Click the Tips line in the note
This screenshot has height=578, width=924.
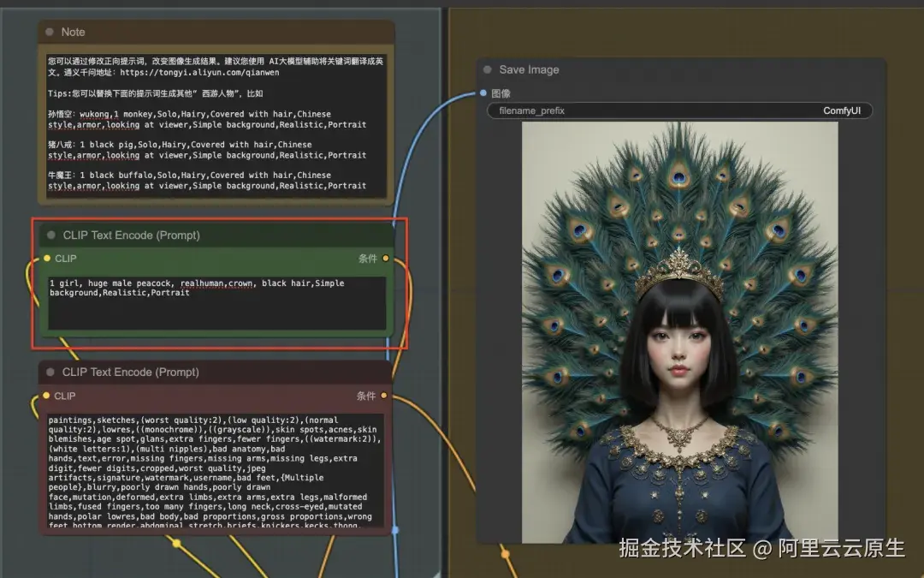click(x=156, y=93)
